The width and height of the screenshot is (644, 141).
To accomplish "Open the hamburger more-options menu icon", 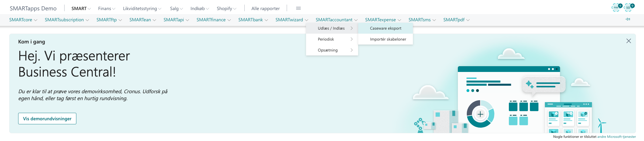I will [298, 8].
